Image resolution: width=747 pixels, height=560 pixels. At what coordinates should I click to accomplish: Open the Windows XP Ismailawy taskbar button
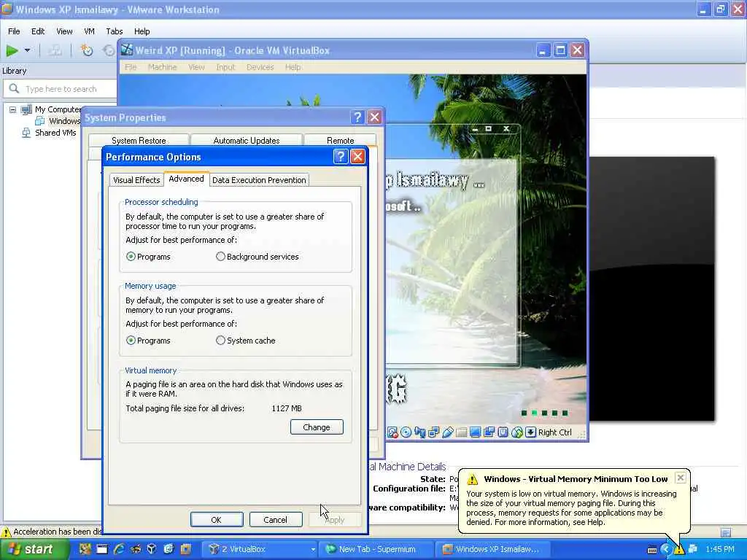pos(493,550)
